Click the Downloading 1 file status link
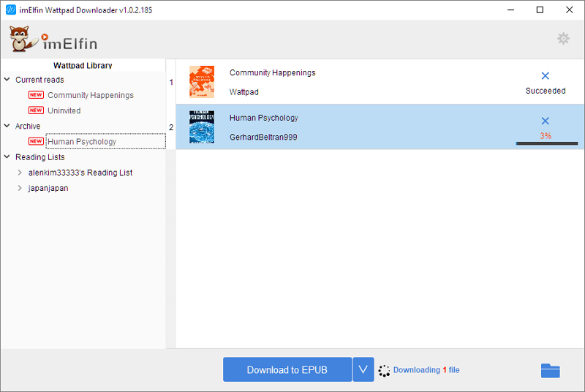 426,370
